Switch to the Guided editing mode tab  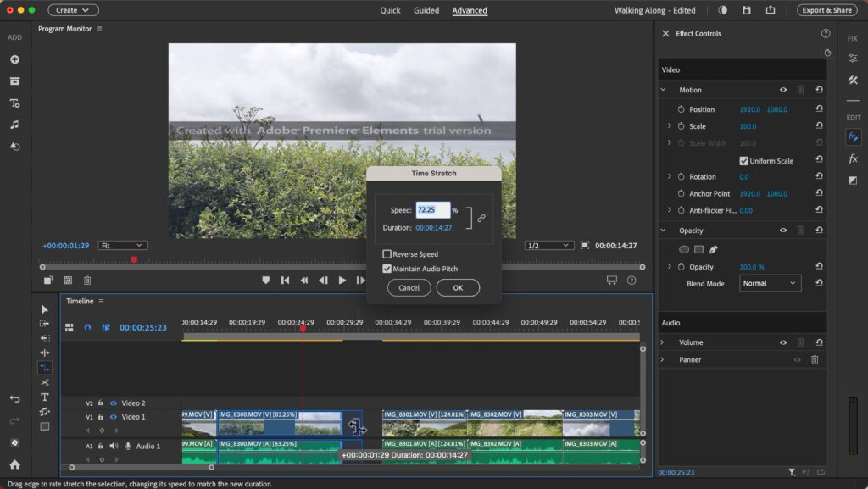426,10
